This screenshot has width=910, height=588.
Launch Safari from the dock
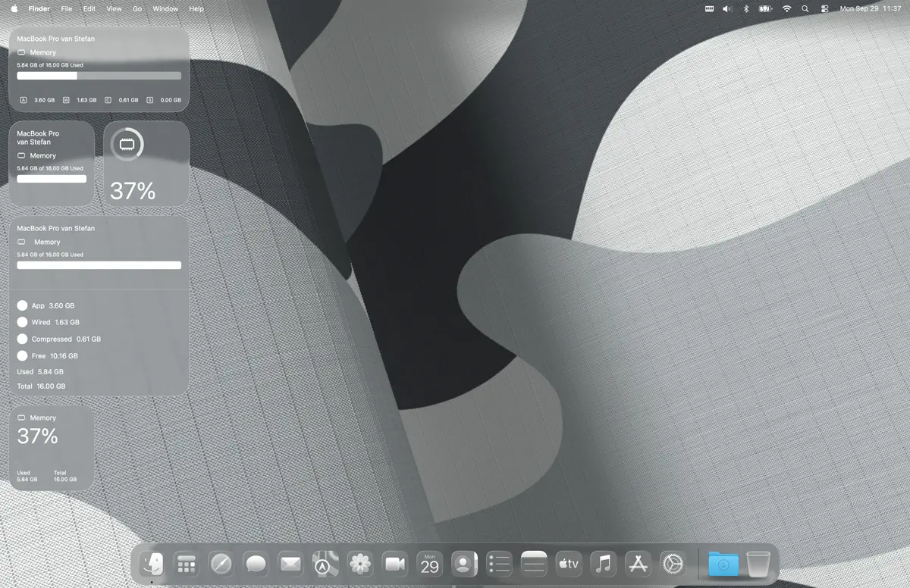(221, 564)
